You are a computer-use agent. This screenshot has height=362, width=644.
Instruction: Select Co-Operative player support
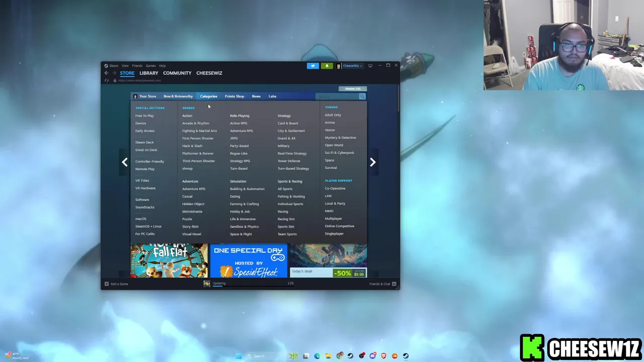pyautogui.click(x=335, y=189)
